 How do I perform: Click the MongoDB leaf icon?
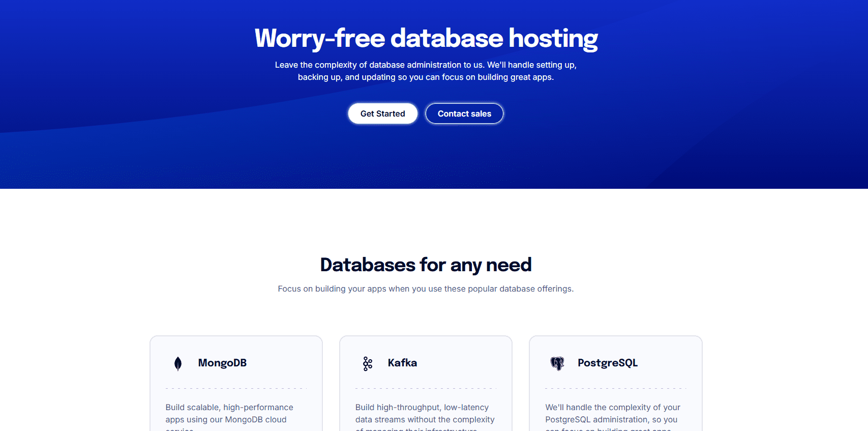pos(178,363)
